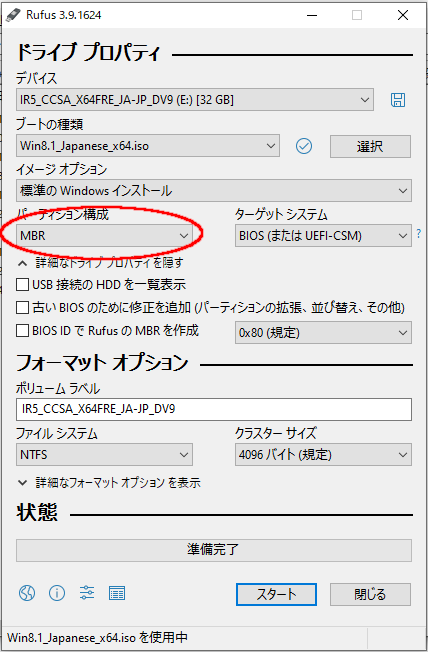Click the 閉じる button
The image size is (428, 652).
(370, 594)
